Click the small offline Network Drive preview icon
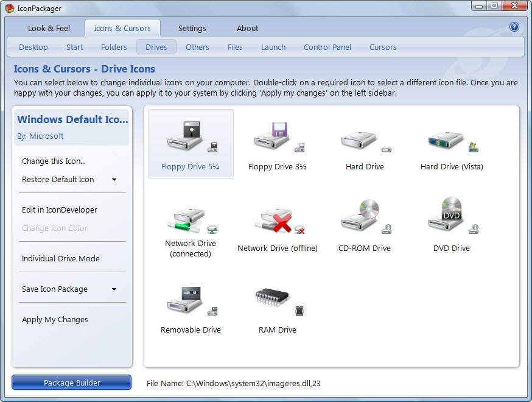The image size is (532, 402). [299, 230]
